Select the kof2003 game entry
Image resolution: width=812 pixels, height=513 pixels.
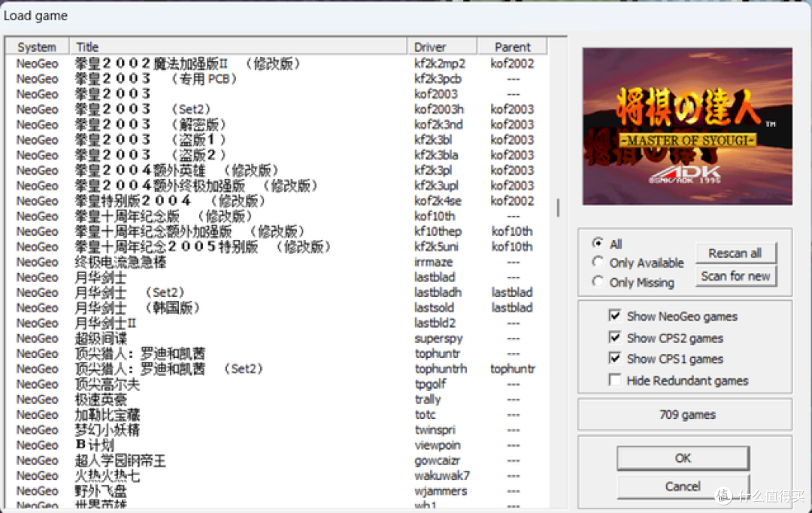(275, 94)
